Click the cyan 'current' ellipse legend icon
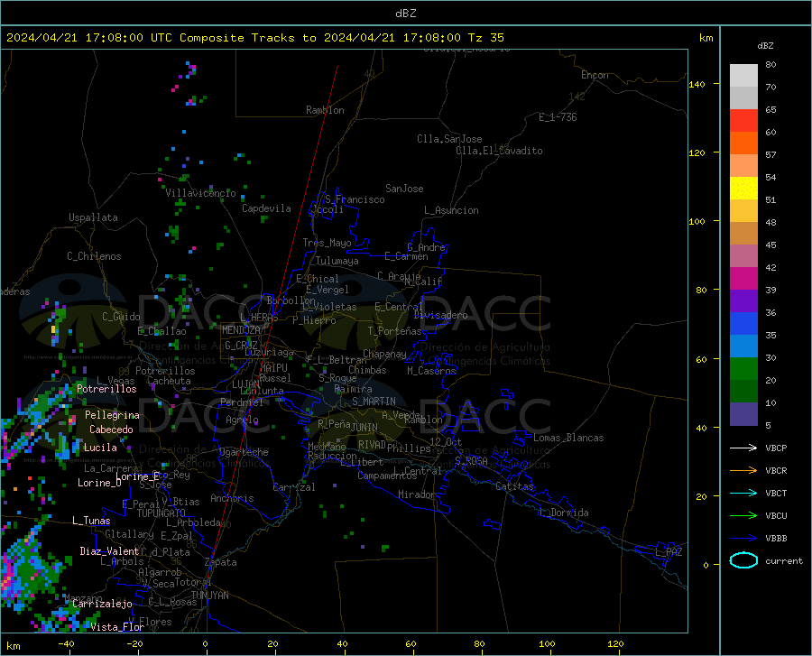The width and height of the screenshot is (812, 656). (743, 560)
